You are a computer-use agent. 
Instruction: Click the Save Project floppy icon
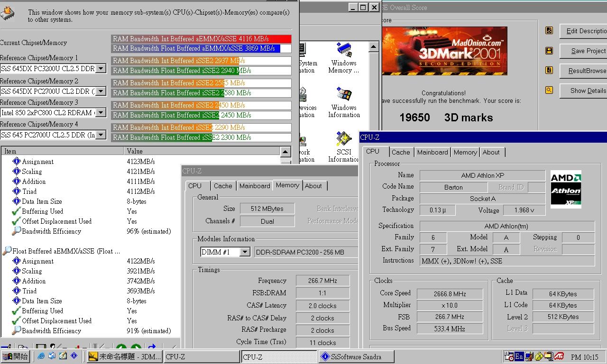tap(549, 50)
